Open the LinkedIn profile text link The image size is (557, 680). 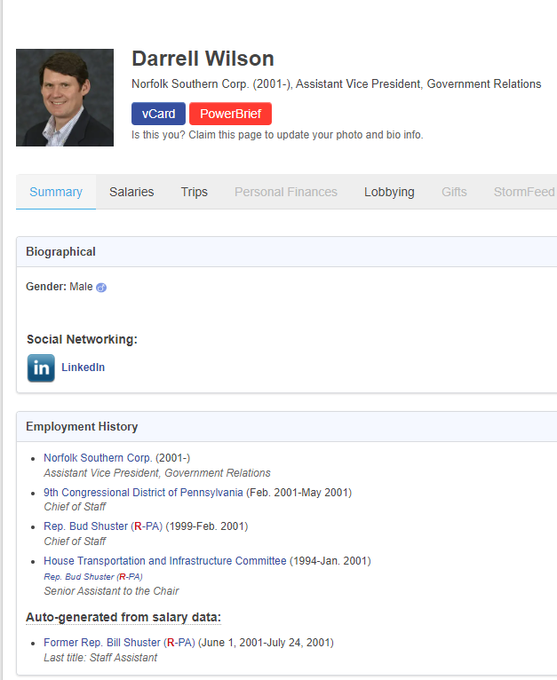coord(83,367)
